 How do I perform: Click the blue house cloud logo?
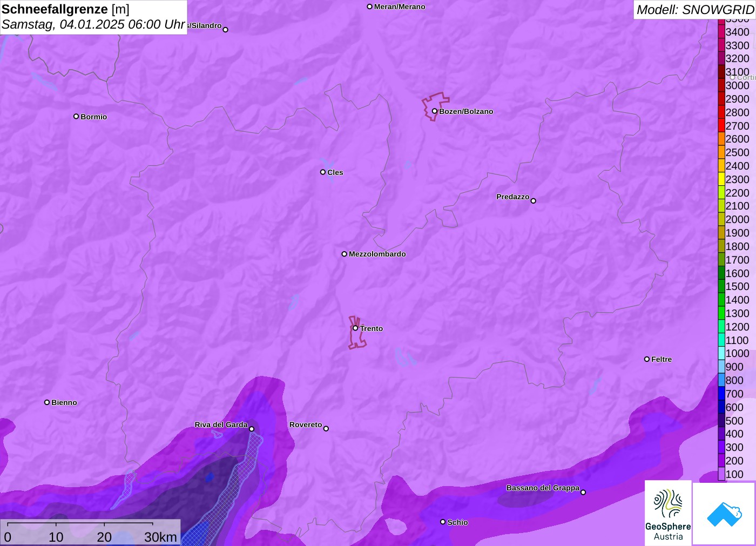pyautogui.click(x=724, y=513)
